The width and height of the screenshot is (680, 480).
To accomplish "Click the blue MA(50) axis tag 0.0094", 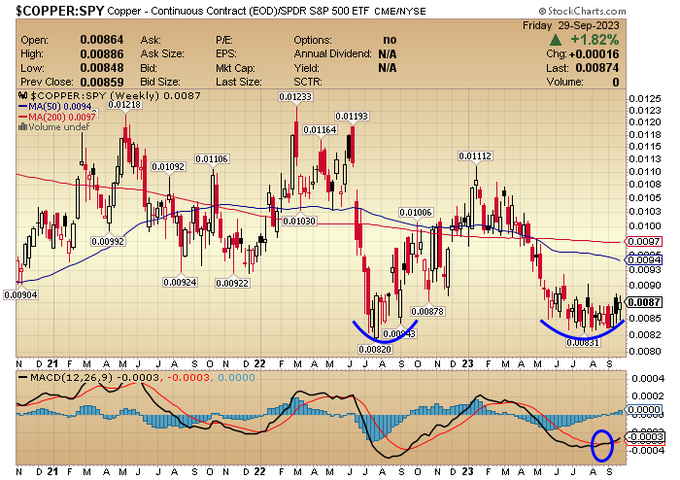I will point(645,260).
